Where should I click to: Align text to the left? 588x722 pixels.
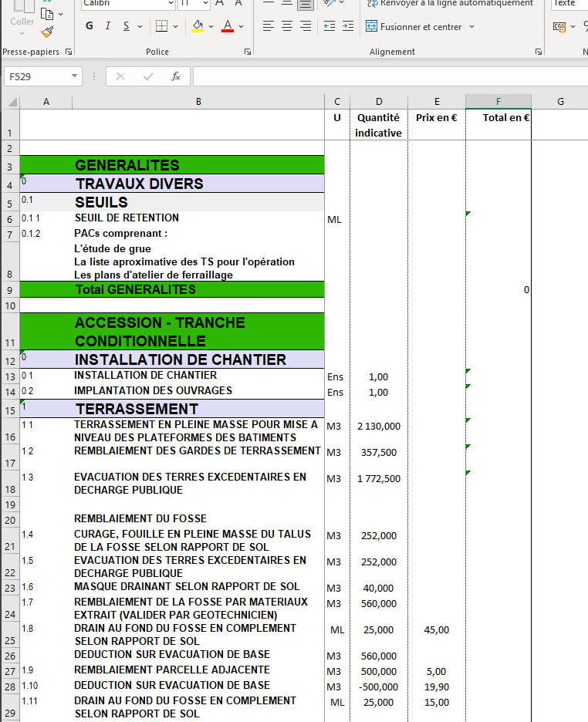click(268, 26)
